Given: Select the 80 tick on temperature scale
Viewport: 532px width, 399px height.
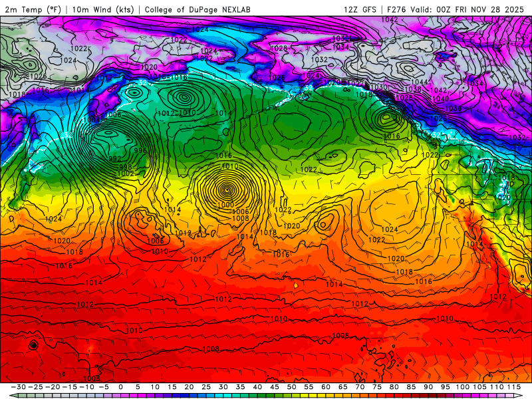Looking at the screenshot, I should point(394,387).
